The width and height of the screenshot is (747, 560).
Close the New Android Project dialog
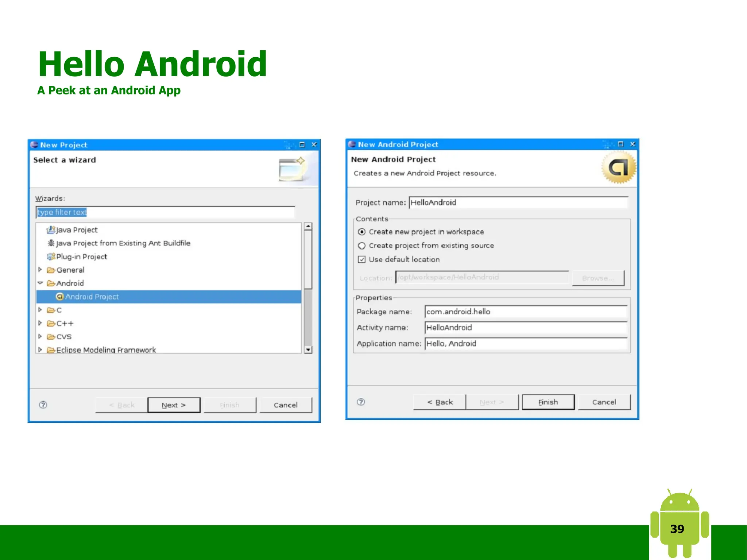click(632, 144)
